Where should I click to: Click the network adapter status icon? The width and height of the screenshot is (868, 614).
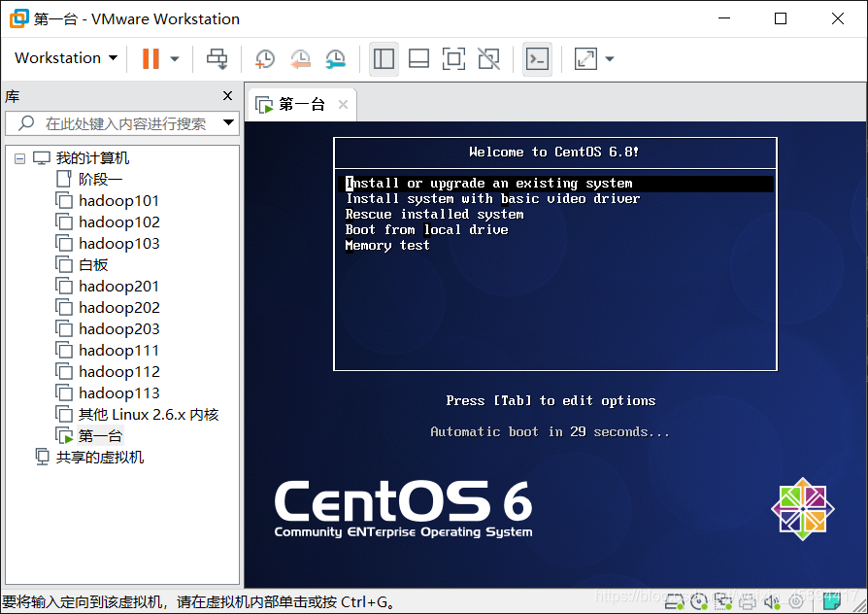(x=723, y=601)
